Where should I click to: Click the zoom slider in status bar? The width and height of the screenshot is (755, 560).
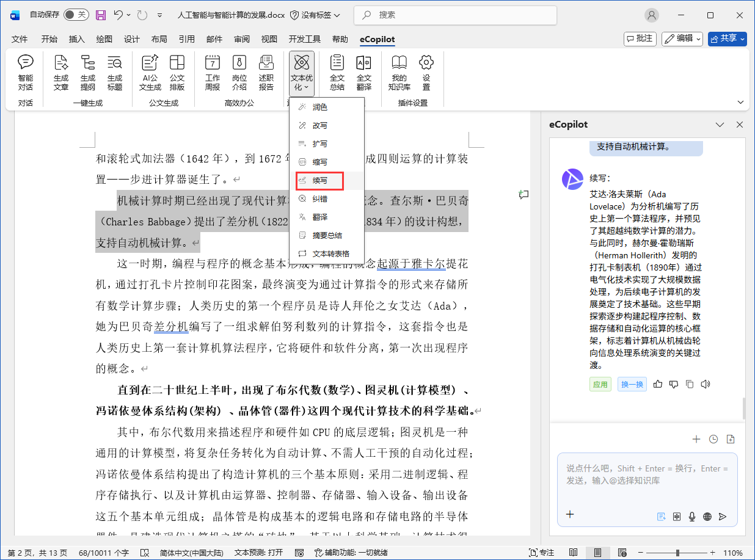click(678, 553)
